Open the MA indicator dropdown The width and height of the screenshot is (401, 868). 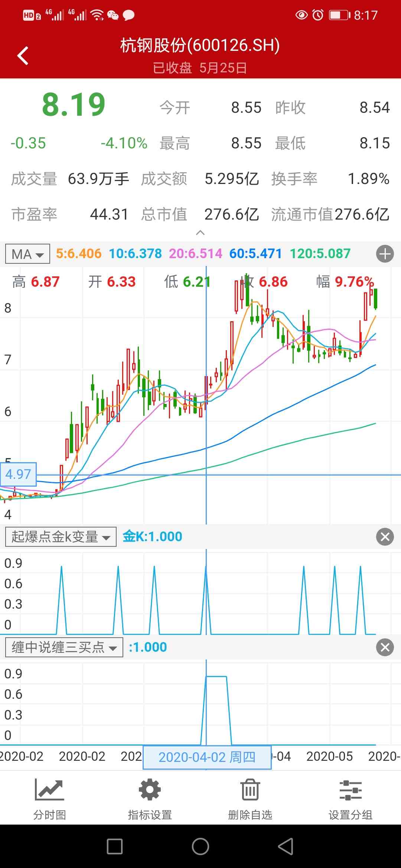coord(28,254)
